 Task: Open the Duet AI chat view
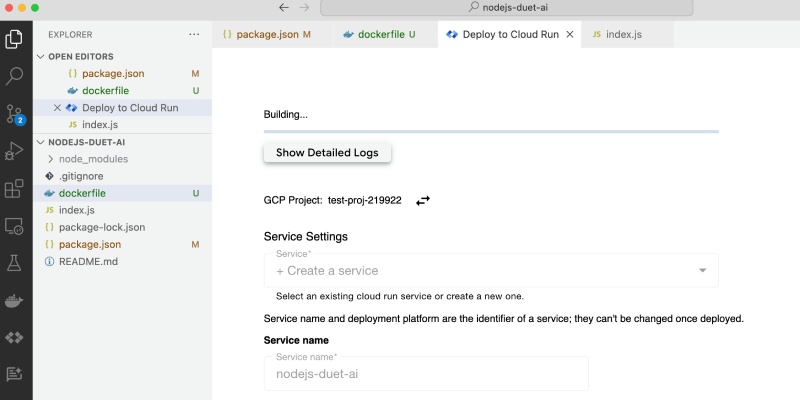[14, 374]
